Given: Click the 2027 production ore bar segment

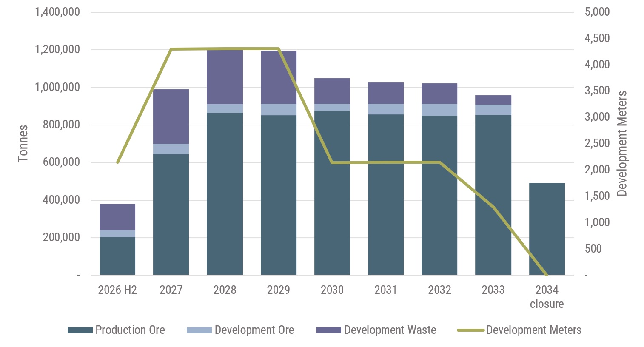Looking at the screenshot, I should [171, 214].
